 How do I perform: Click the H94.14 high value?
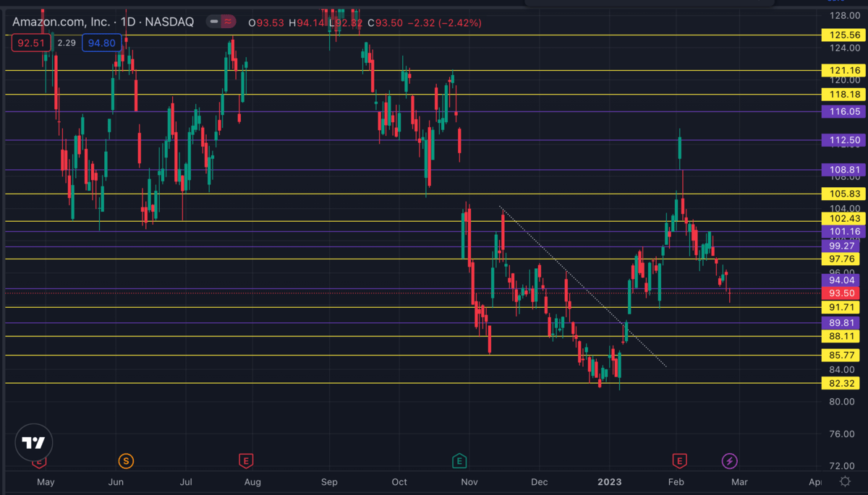[307, 22]
